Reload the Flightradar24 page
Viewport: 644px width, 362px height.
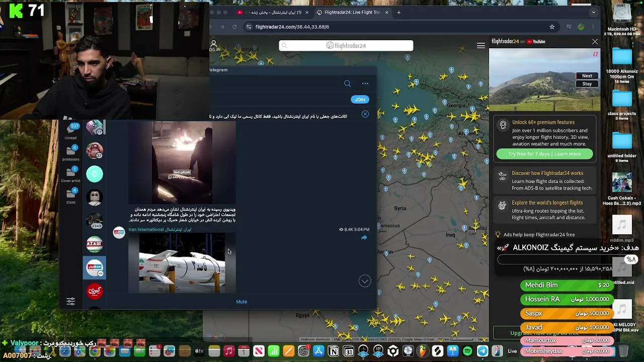(x=234, y=27)
